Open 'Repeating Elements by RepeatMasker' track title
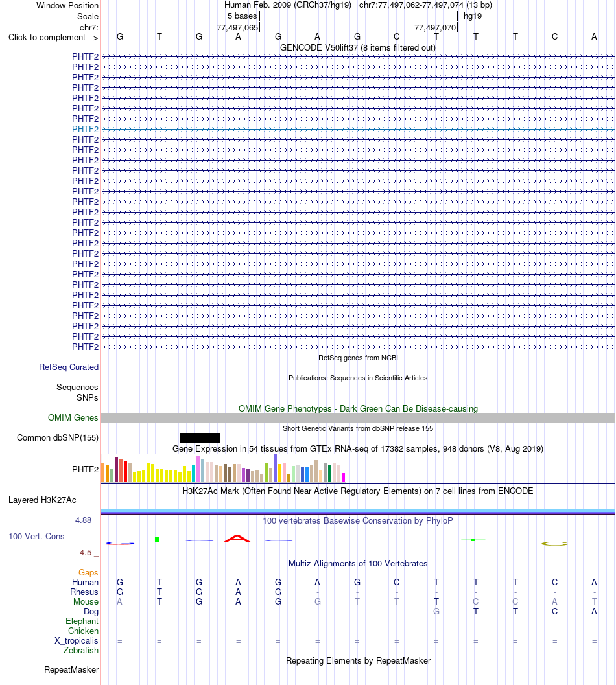616x685 pixels. coord(358,661)
